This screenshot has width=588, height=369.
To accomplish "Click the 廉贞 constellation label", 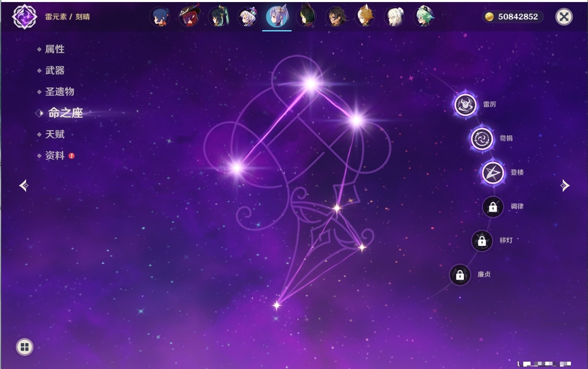I will [x=484, y=274].
